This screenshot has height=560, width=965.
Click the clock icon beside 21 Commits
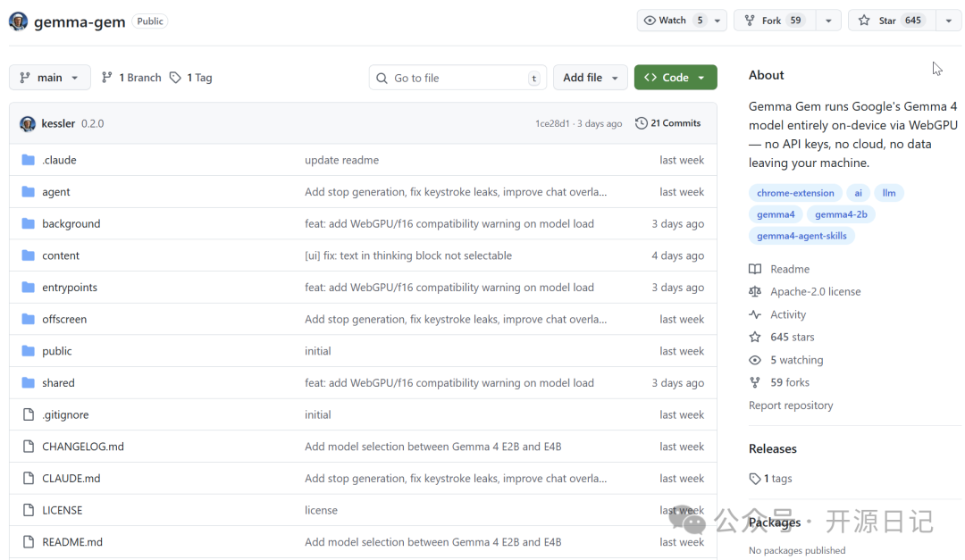click(642, 123)
